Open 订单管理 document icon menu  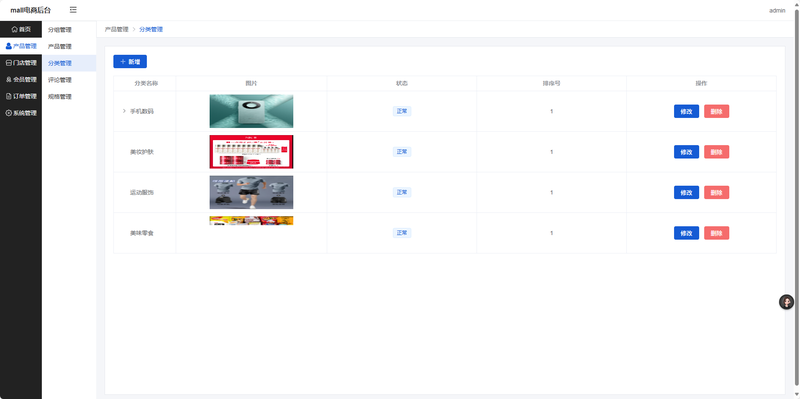(x=21, y=96)
